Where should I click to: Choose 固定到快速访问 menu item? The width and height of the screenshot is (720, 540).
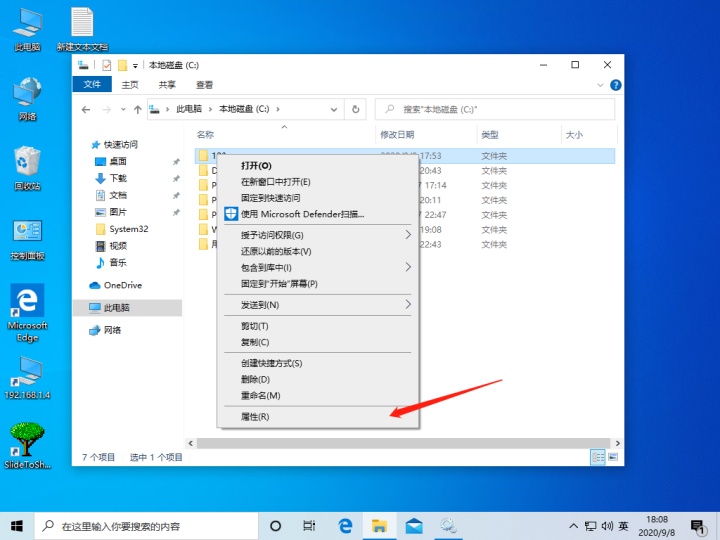tap(318, 198)
